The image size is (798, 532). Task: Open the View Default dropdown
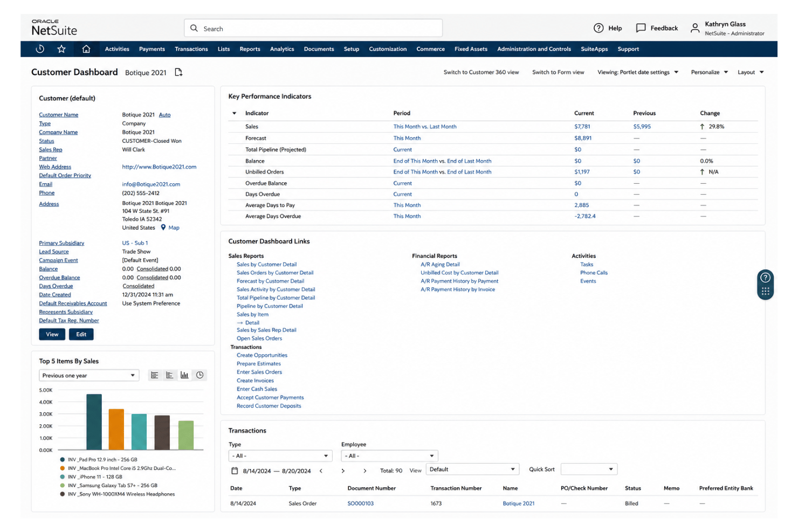point(472,469)
